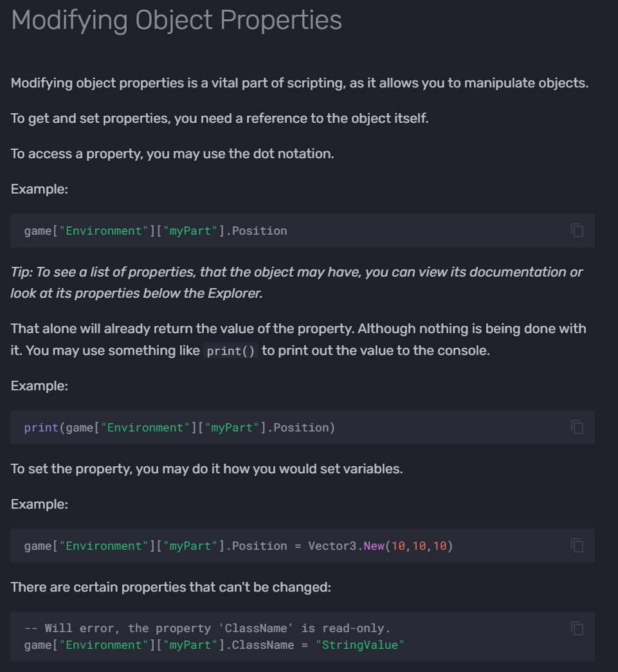The height and width of the screenshot is (672, 618).
Task: Click the inline print() code in paragraph
Action: pos(230,352)
